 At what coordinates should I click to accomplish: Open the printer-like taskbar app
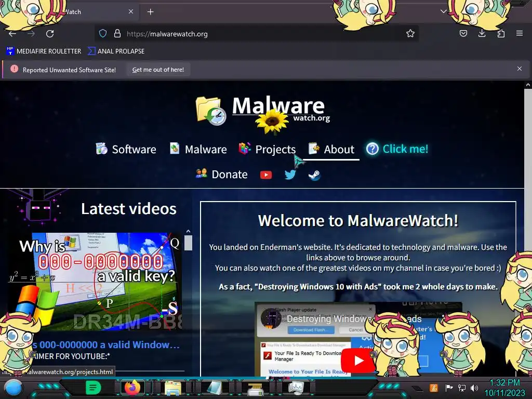pyautogui.click(x=255, y=388)
